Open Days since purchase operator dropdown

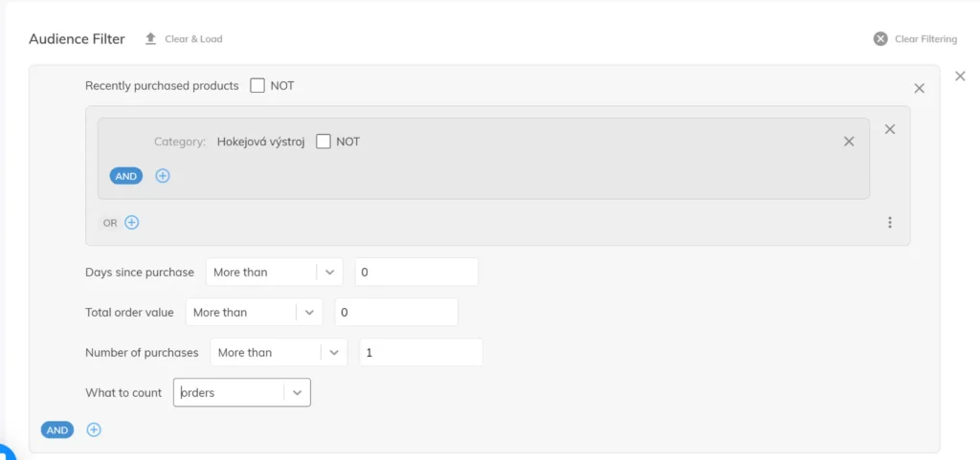coord(329,273)
